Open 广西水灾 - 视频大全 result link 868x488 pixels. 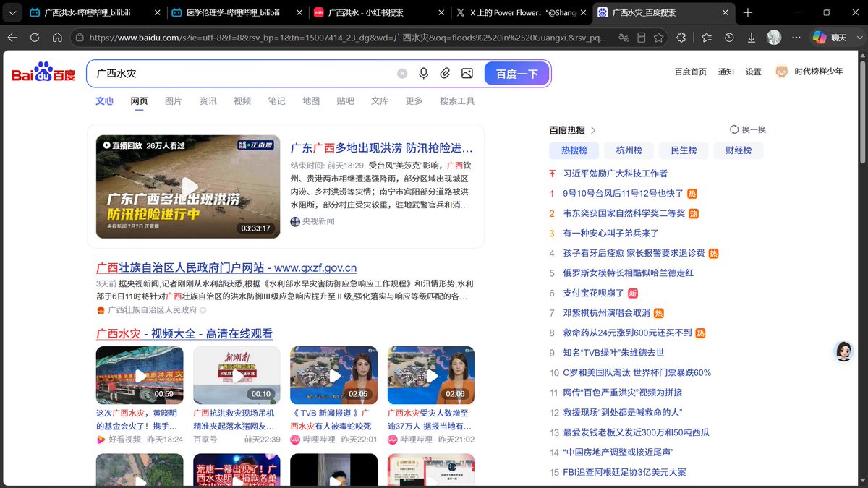click(x=184, y=333)
